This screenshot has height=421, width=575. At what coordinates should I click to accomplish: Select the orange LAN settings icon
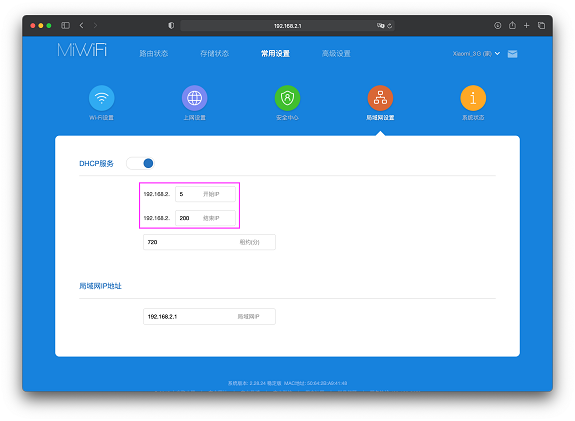point(380,98)
